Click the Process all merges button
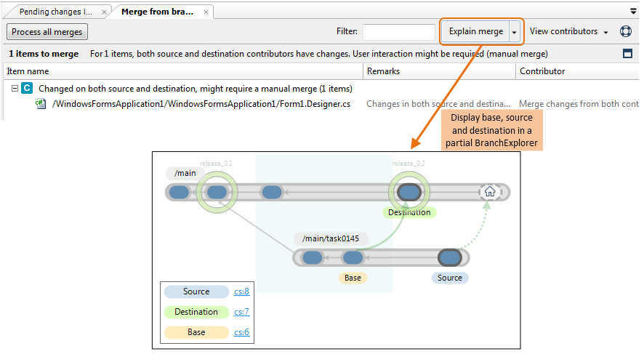Image resolution: width=644 pixels, height=354 pixels. 47,32
